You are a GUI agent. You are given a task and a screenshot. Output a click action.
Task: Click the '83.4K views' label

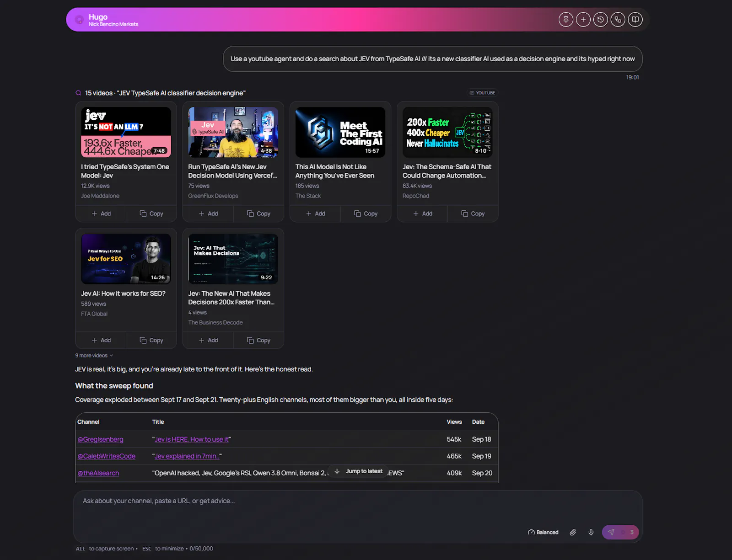pyautogui.click(x=417, y=186)
